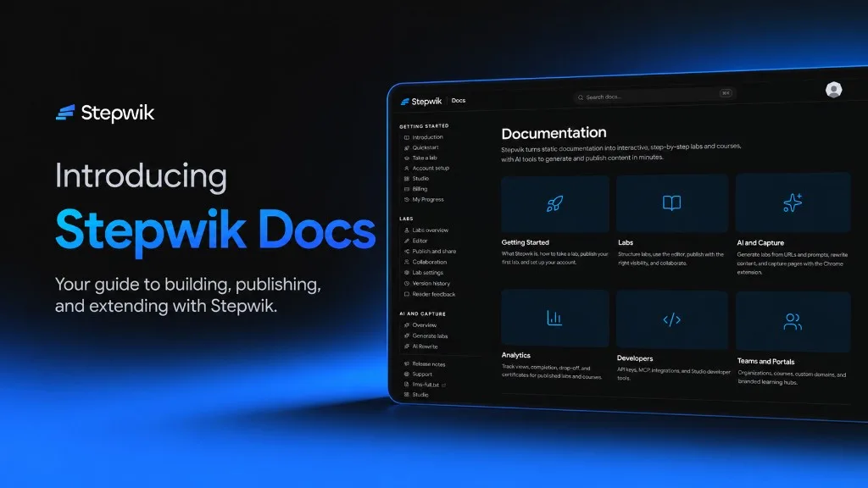Click the icon beside Introduction in sidebar

(x=406, y=137)
